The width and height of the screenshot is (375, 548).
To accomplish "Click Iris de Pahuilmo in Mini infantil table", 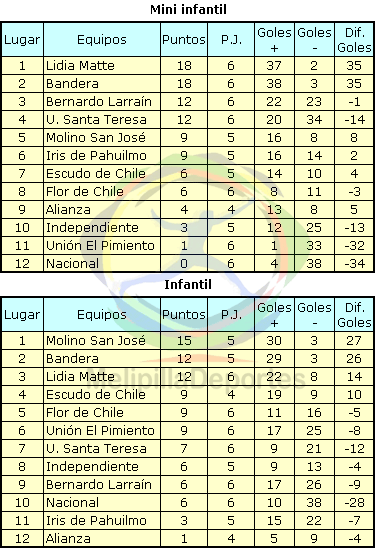I will tap(96, 156).
